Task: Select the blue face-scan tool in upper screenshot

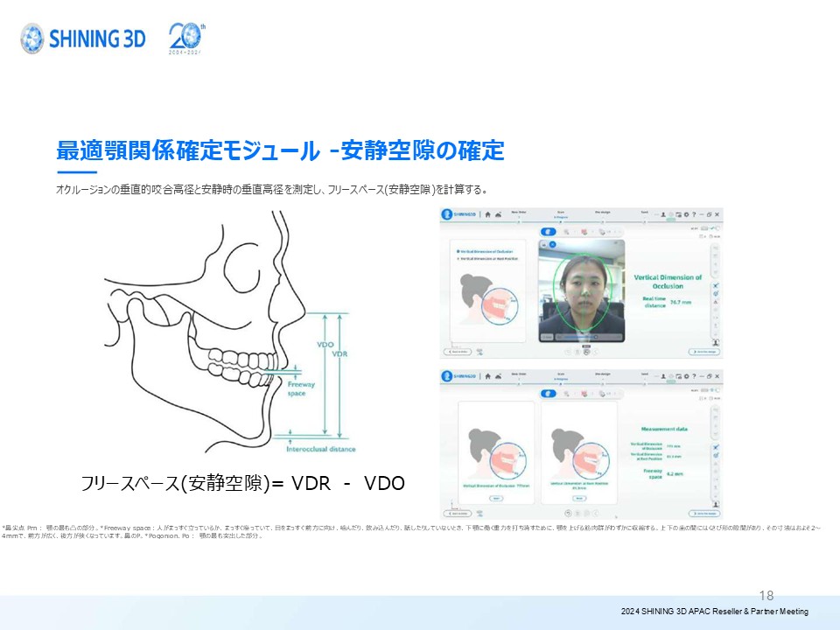Action: pyautogui.click(x=549, y=232)
